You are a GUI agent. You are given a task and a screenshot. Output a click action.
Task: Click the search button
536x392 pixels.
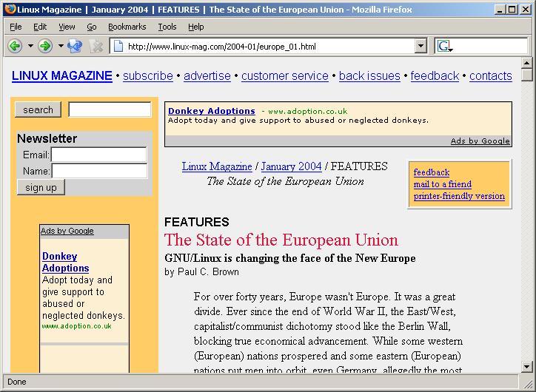[x=38, y=109]
